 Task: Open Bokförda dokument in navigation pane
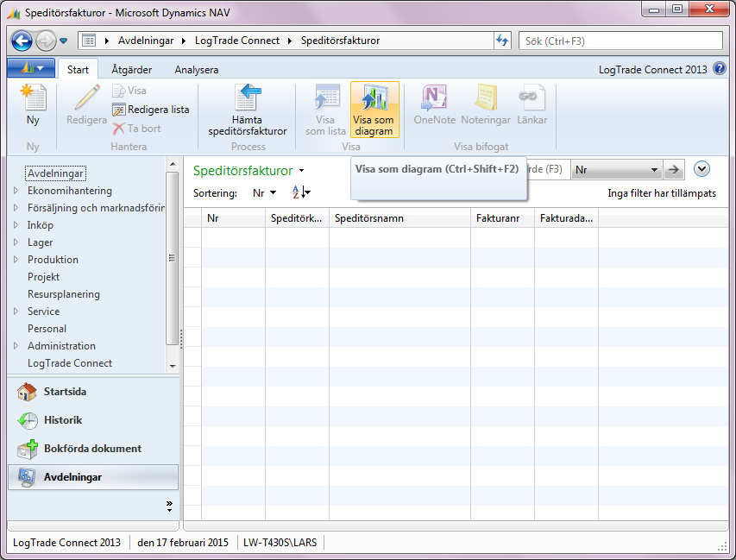[93, 449]
